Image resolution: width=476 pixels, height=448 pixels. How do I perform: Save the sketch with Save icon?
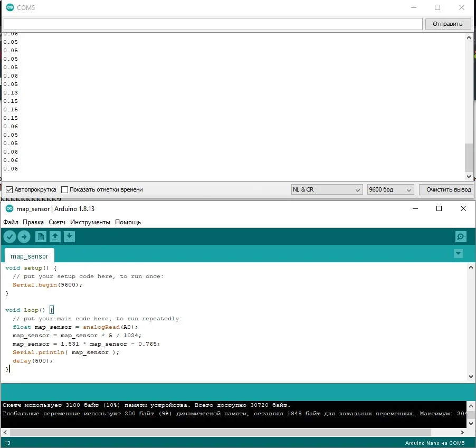tap(69, 237)
